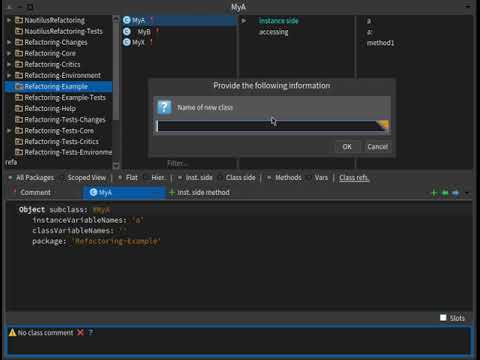Click the Refactoring-Tests-Core package icon

19,131
